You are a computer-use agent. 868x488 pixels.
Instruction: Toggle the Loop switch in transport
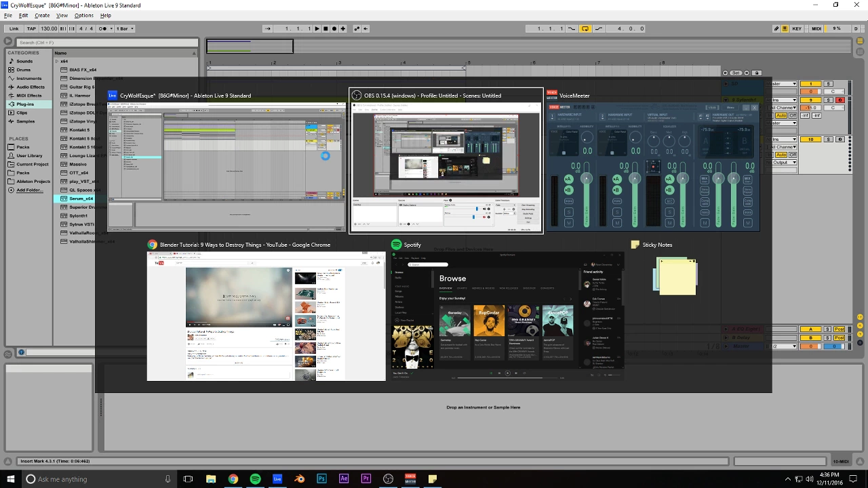tap(585, 28)
